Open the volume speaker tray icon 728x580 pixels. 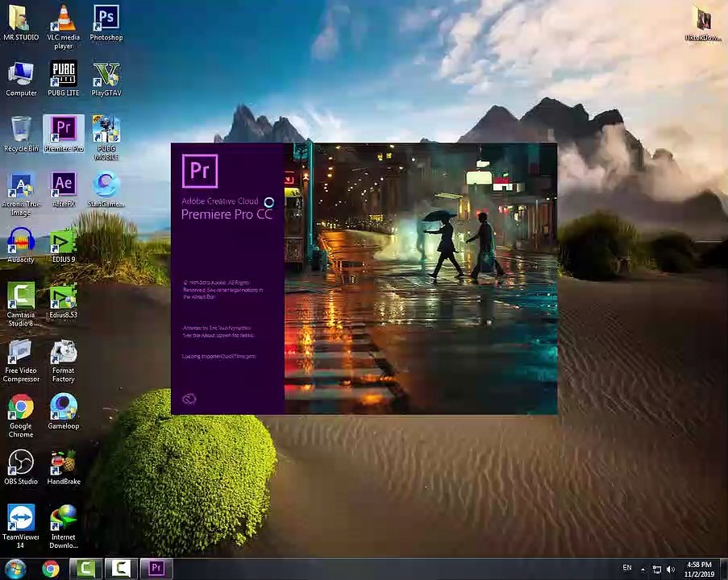click(671, 570)
